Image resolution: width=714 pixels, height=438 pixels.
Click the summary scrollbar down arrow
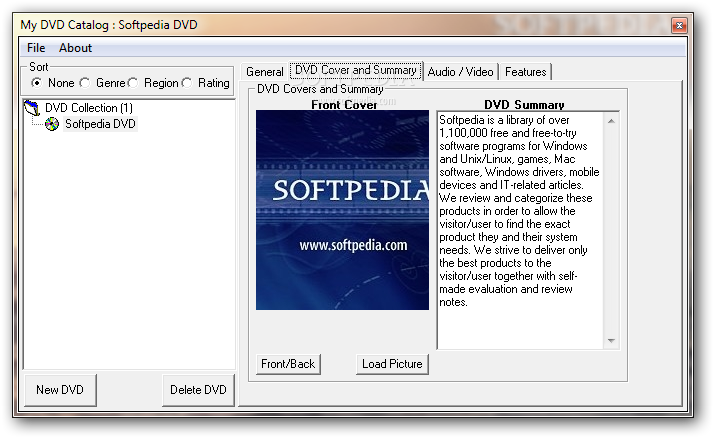pyautogui.click(x=611, y=341)
